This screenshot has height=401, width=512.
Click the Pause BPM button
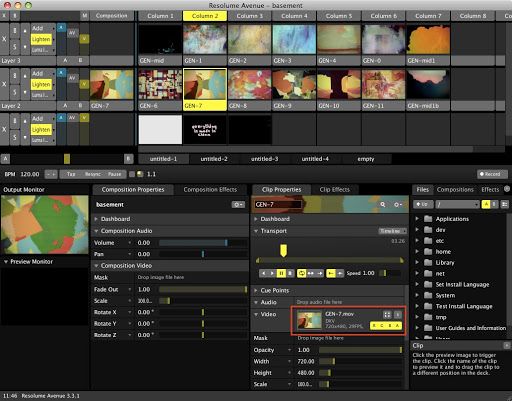(115, 174)
